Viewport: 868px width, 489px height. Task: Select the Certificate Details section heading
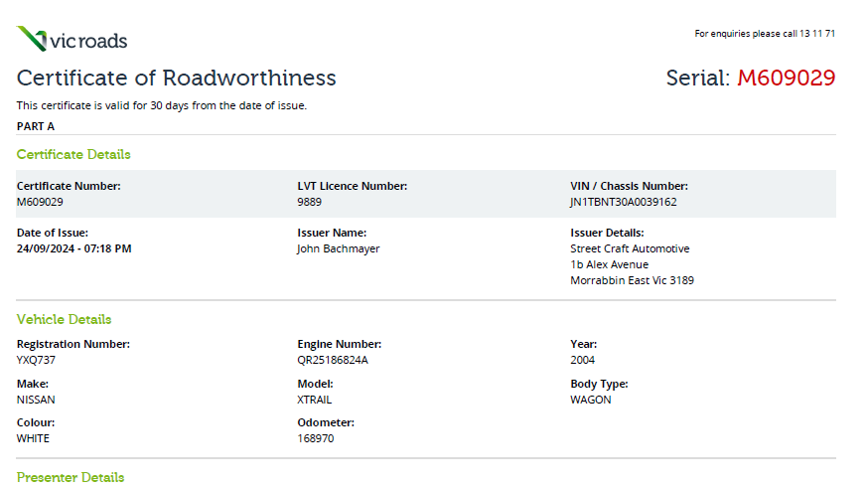tap(73, 154)
